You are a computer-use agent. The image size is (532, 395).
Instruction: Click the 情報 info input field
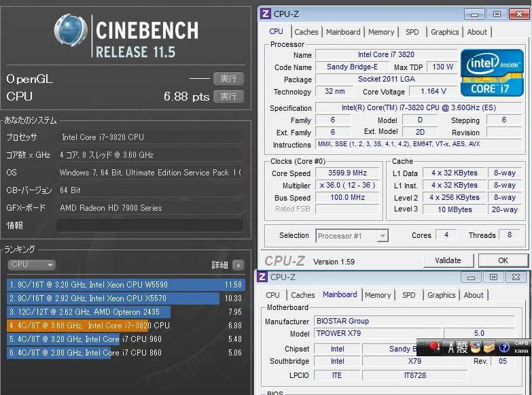pos(150,225)
